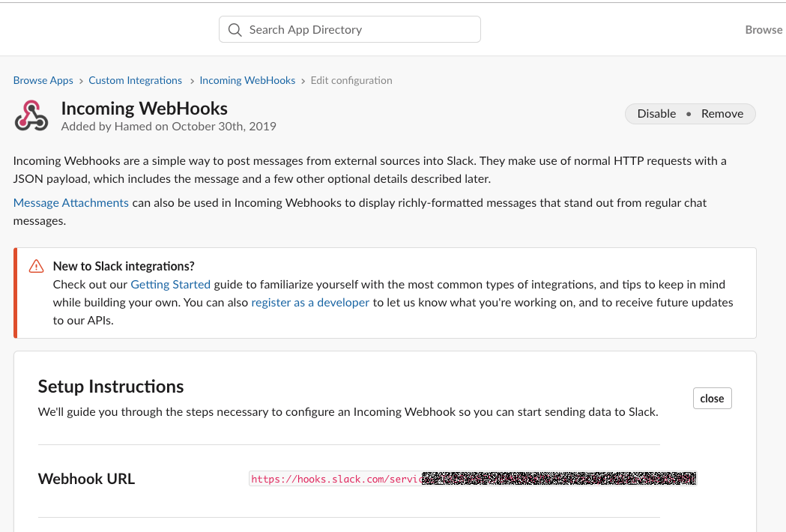Select the Webhook URL text
786x532 pixels.
click(x=472, y=478)
